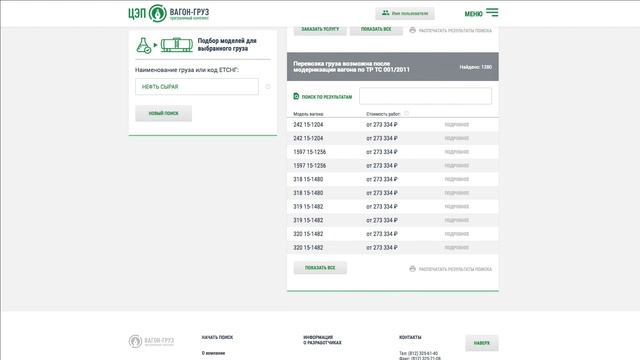Click ИНФОРМАЦИЯ О РАЗРАБОТЧИКАХ footer link

(322, 340)
